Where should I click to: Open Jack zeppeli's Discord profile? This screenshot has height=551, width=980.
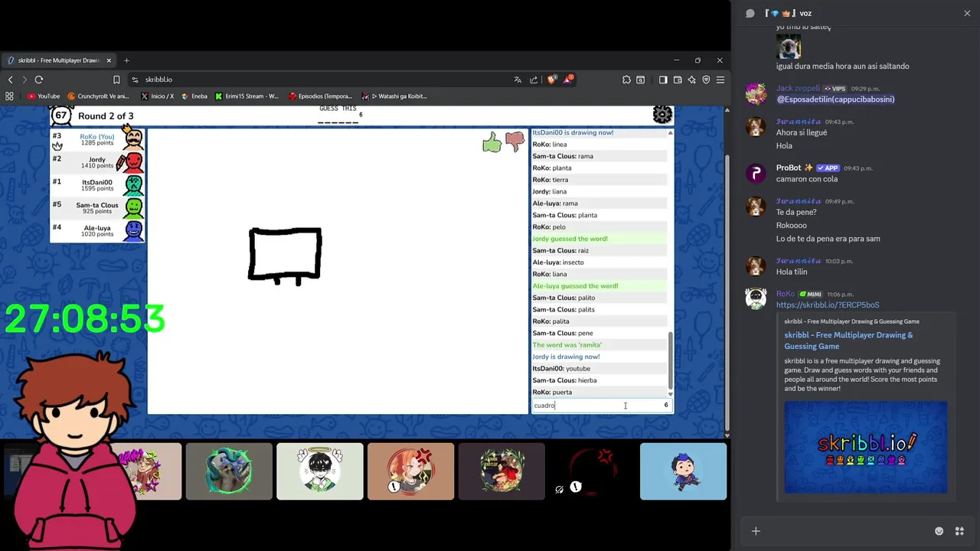tap(798, 89)
